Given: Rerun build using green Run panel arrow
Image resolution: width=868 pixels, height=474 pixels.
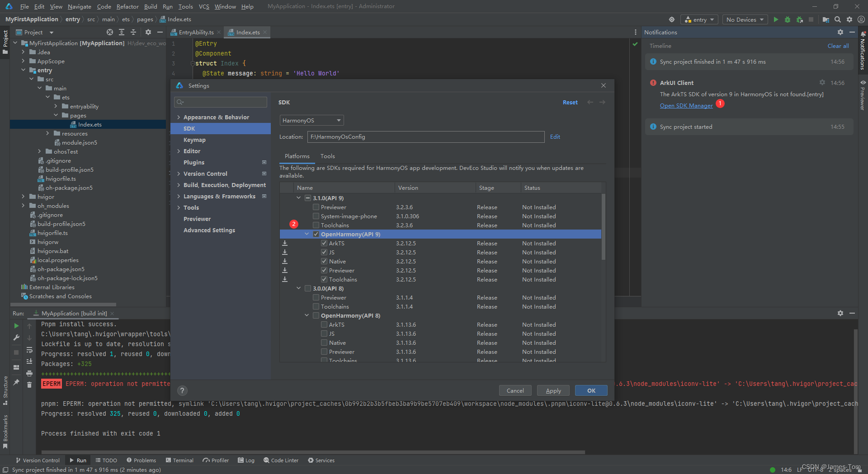Looking at the screenshot, I should 16,325.
